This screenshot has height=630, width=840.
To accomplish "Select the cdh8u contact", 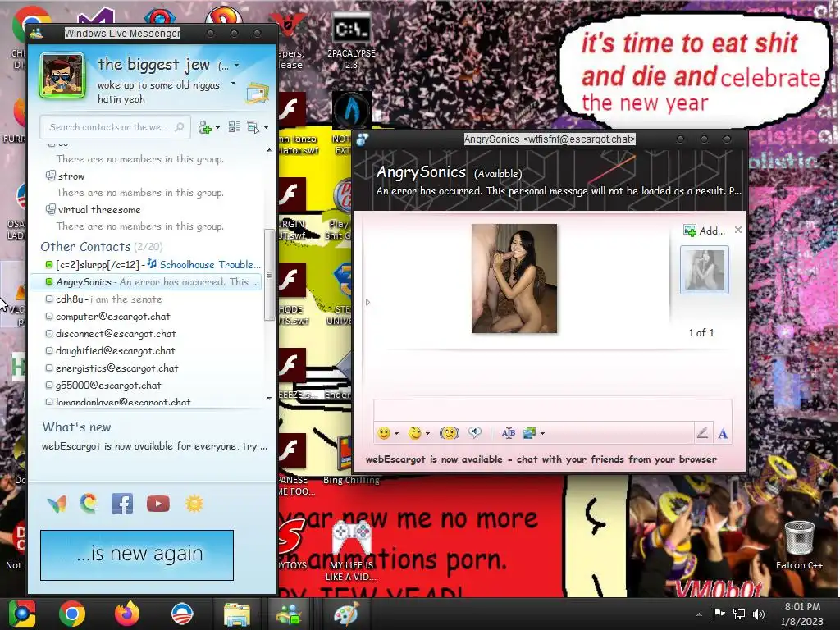I will pos(146,299).
